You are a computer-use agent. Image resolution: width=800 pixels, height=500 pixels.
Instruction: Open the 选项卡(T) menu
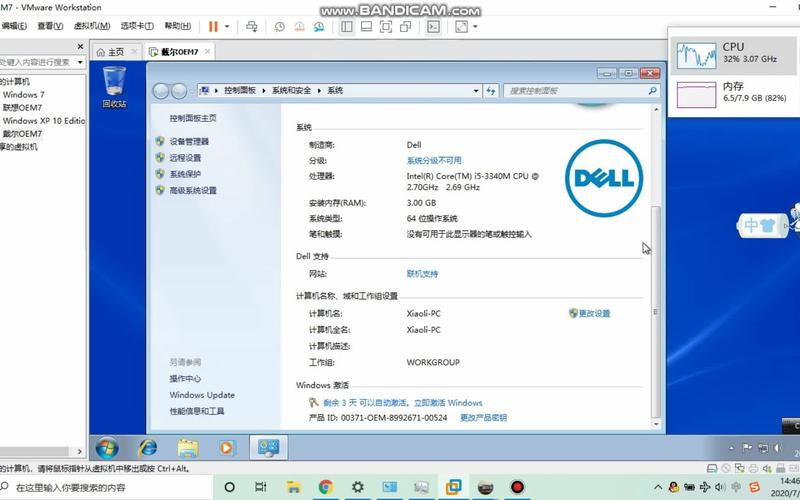[x=137, y=26]
